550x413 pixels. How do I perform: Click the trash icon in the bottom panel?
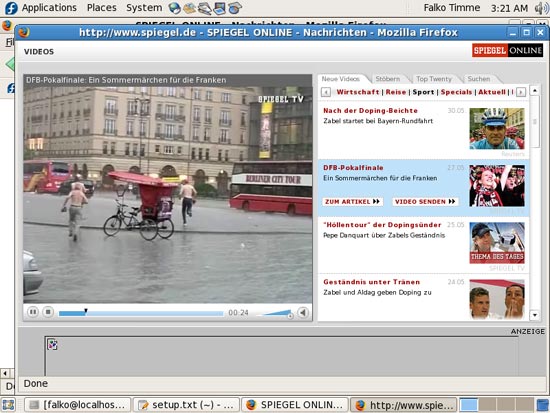click(543, 405)
